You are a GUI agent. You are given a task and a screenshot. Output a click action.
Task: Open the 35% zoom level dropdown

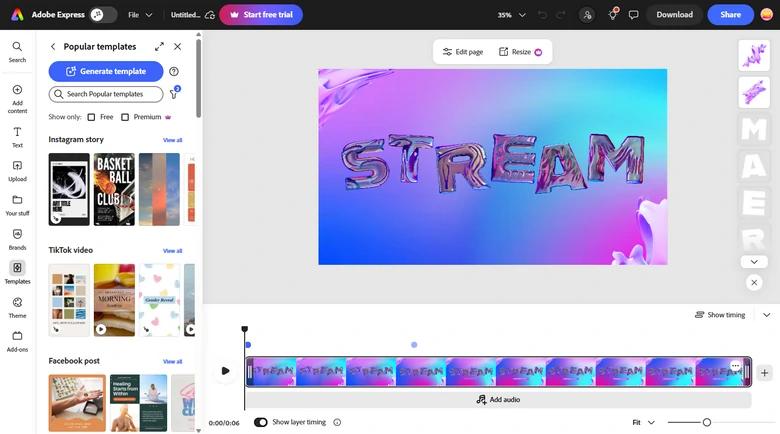(512, 15)
